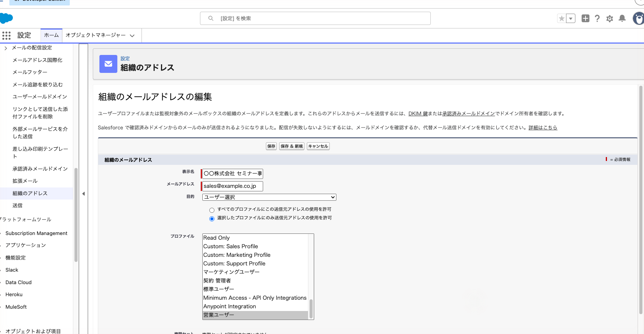Select 契約 管理者 profile

point(256,281)
